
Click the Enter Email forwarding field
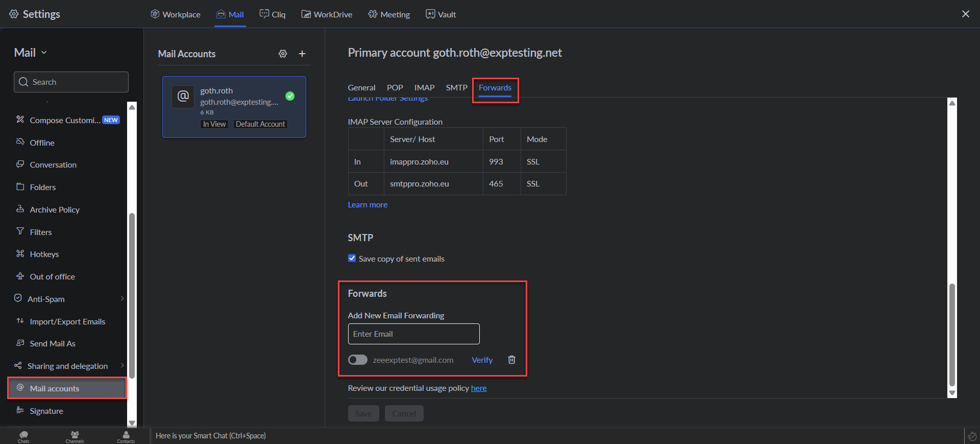click(413, 334)
